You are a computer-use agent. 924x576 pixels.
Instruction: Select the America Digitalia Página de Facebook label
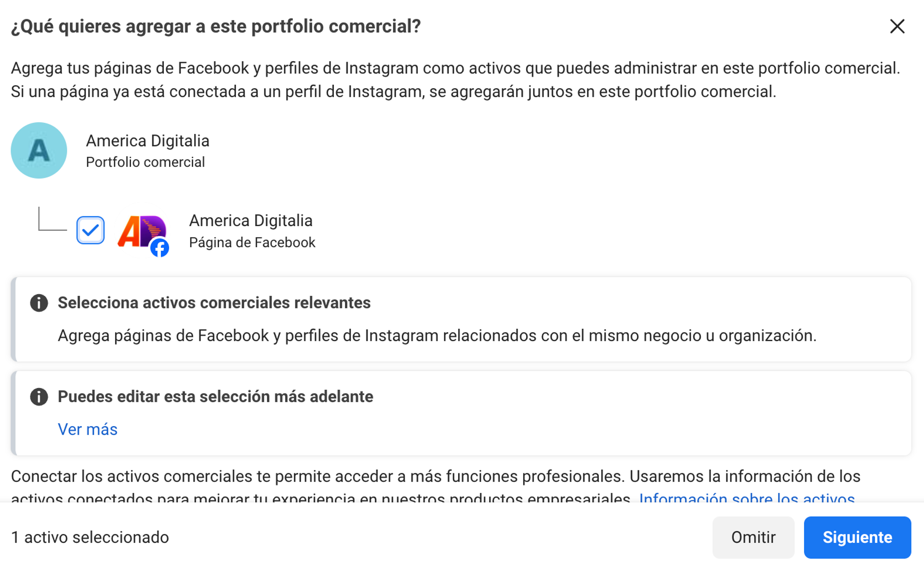click(x=252, y=231)
